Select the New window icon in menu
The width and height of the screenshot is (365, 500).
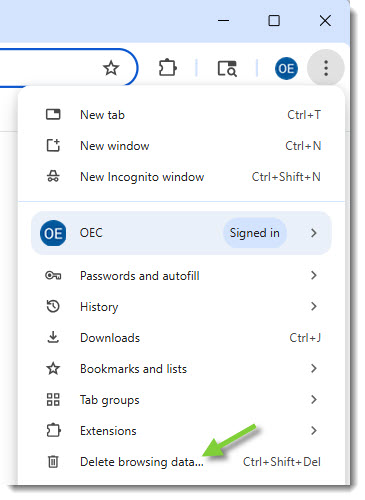[x=53, y=146]
